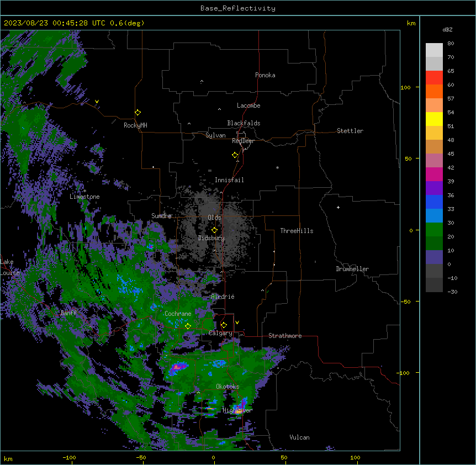Viewport: 476px width, 465px height.
Task: Click the yellow diamond marker between Olds and Didsbury
Action: [x=215, y=230]
